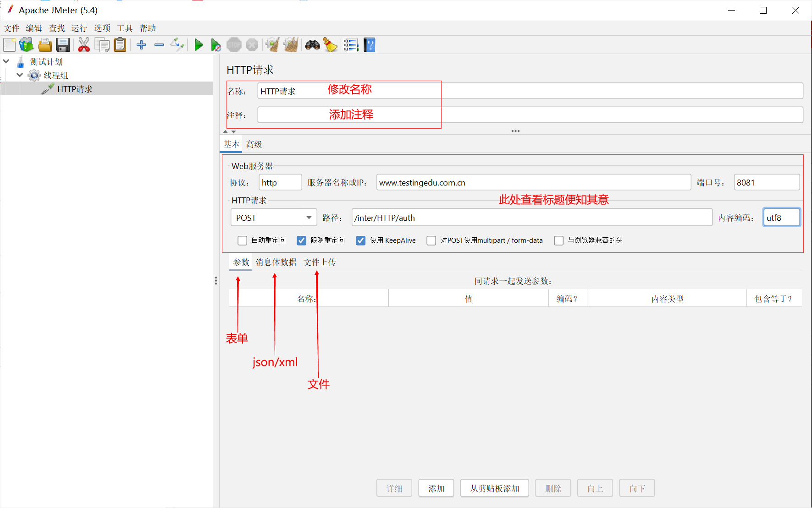812x508 pixels.
Task: Click the Paste clipboard icon
Action: pos(120,45)
